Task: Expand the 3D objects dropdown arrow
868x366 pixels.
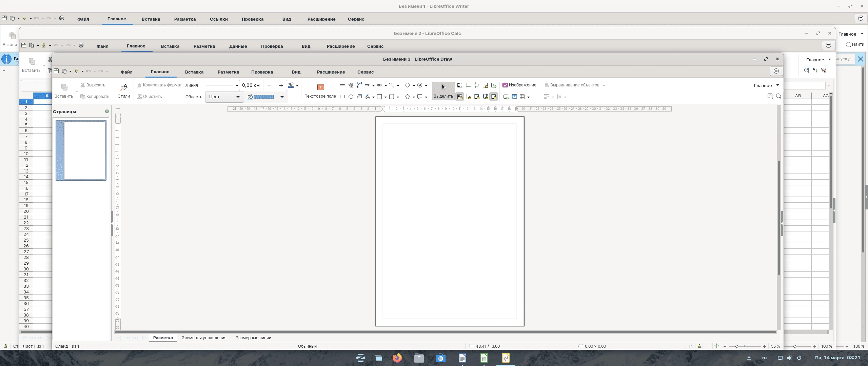Action: pyautogui.click(x=398, y=97)
